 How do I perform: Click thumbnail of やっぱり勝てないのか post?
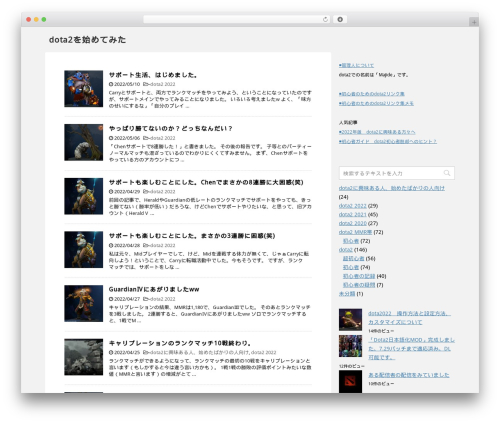click(x=84, y=142)
